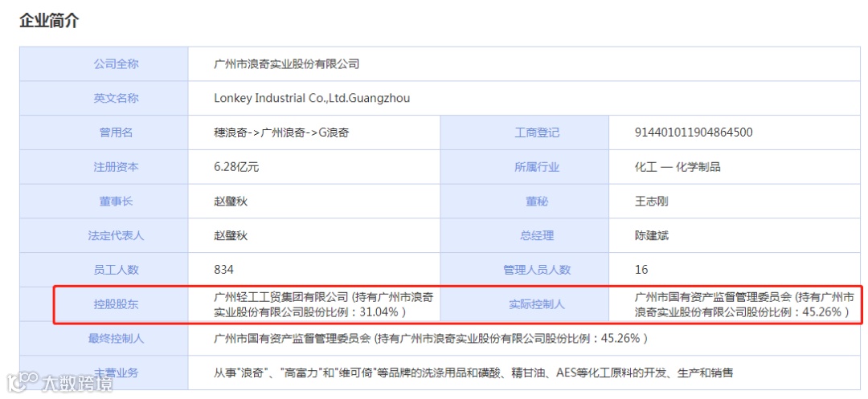Select the 管理人员人数 label cell

[x=525, y=270]
